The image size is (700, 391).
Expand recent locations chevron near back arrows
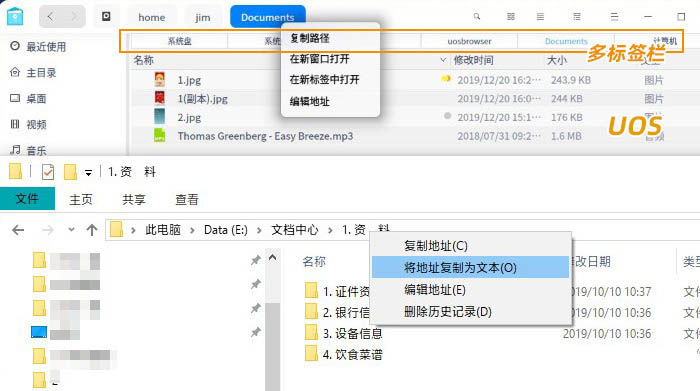coord(71,230)
